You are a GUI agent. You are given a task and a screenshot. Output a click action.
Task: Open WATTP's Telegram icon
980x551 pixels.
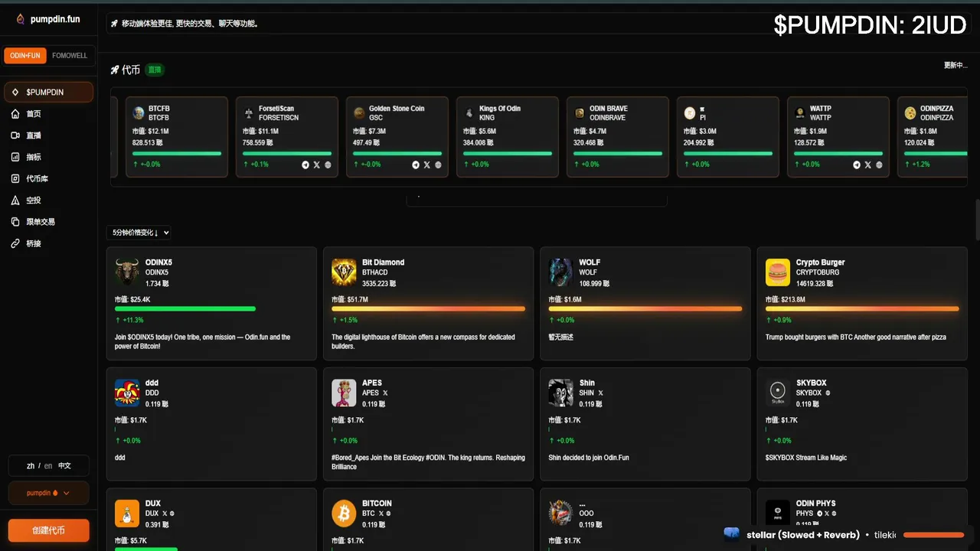coord(857,165)
